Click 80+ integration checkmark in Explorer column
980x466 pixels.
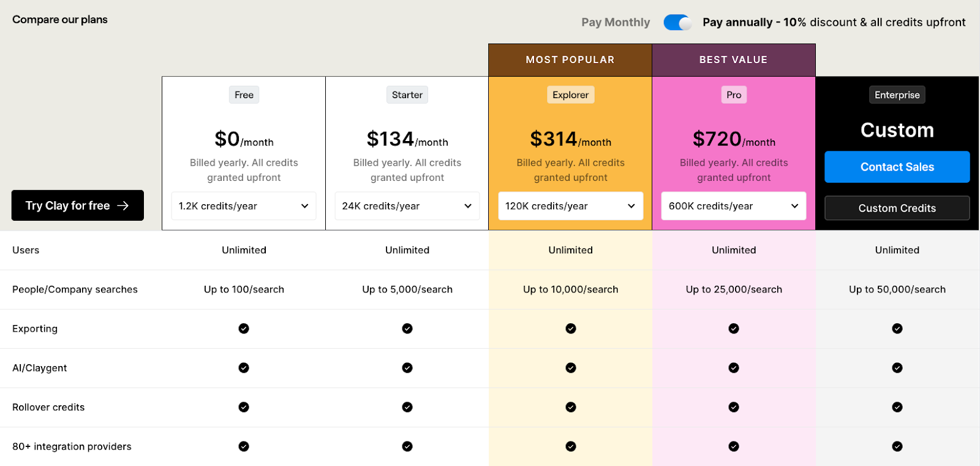571,446
